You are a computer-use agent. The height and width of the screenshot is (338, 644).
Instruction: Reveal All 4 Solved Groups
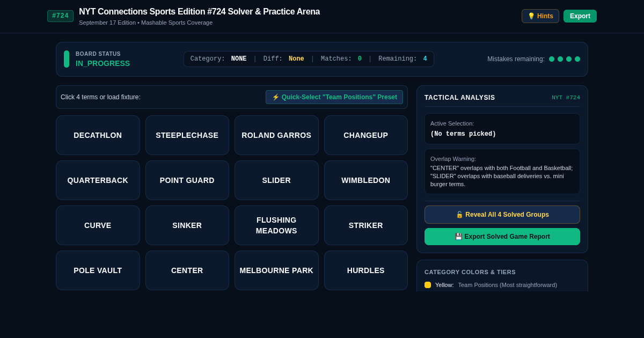tap(502, 215)
